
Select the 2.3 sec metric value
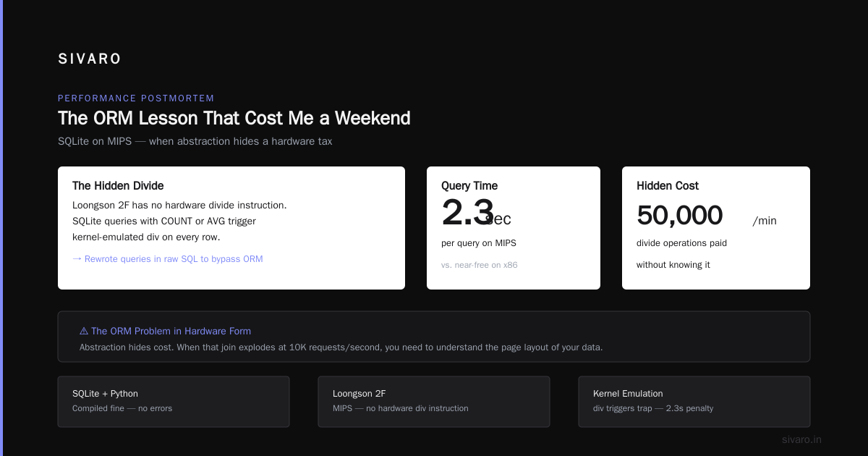[x=476, y=215]
